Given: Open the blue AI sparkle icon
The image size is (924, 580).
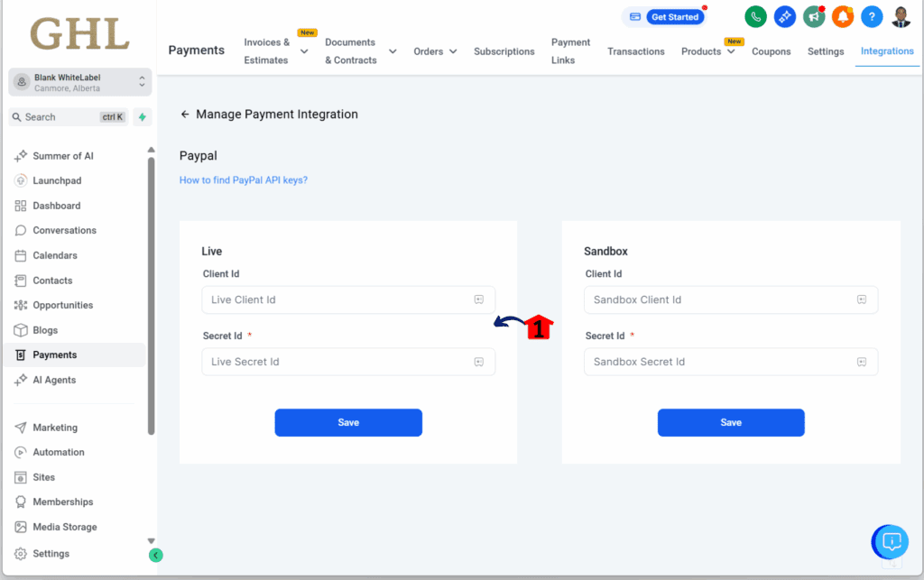Looking at the screenshot, I should pyautogui.click(x=784, y=16).
